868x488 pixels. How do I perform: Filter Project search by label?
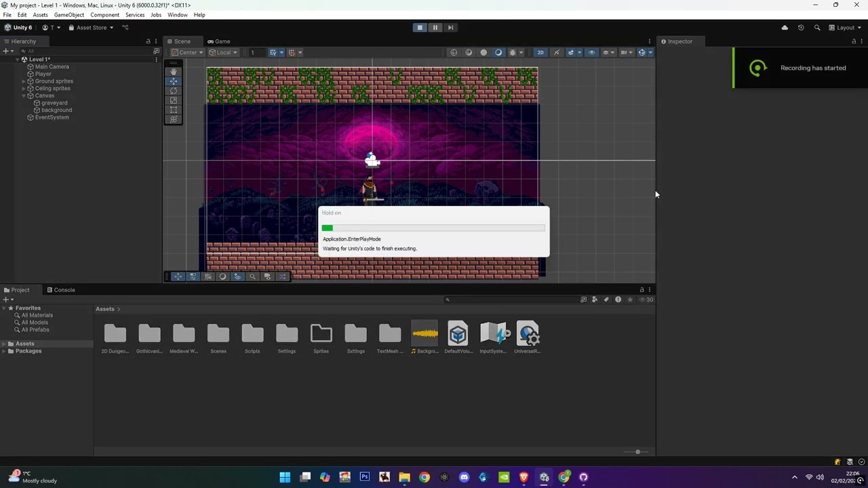[x=606, y=300]
